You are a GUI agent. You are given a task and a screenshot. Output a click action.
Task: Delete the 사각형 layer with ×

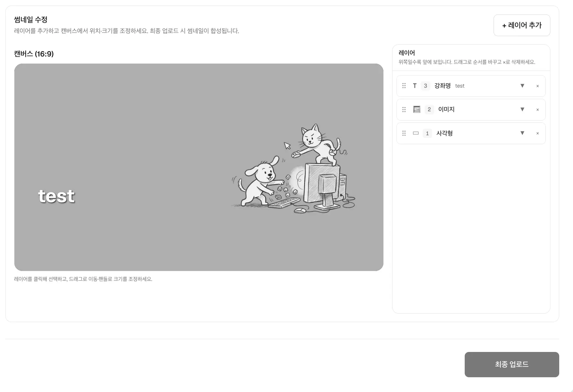click(538, 133)
